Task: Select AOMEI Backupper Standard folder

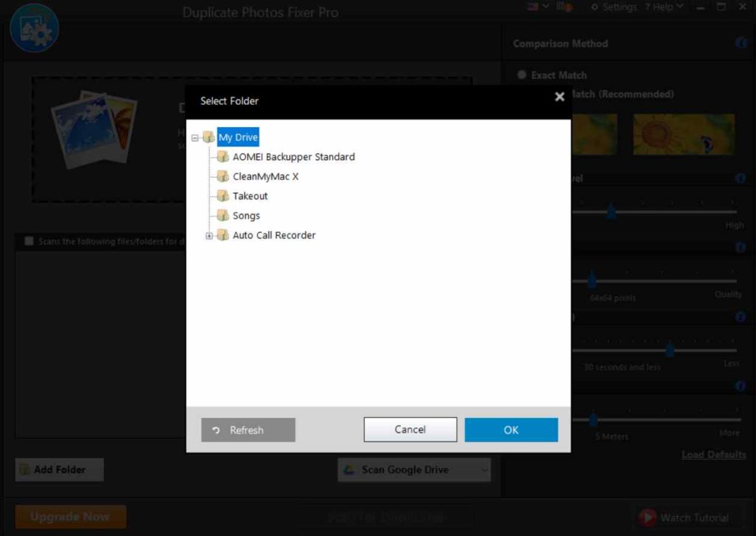Action: pos(294,157)
